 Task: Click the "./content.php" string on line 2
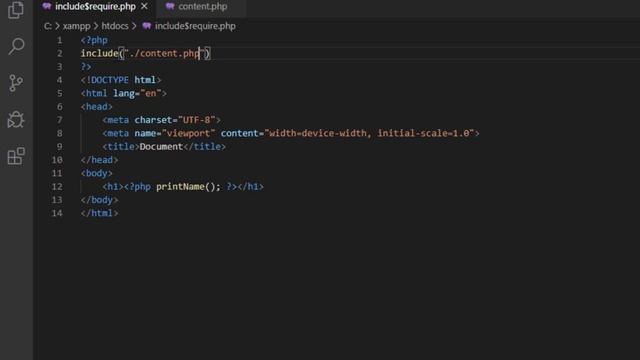click(x=164, y=53)
